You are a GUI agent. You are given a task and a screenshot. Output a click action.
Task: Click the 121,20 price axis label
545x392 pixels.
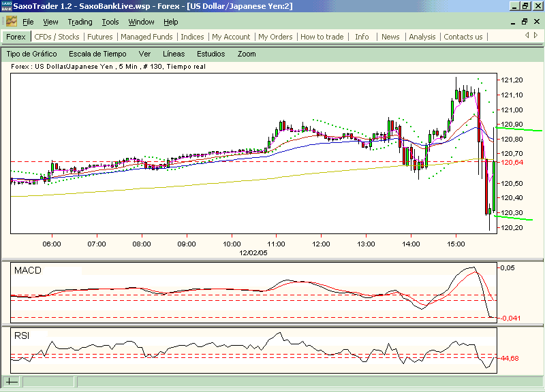(x=512, y=80)
